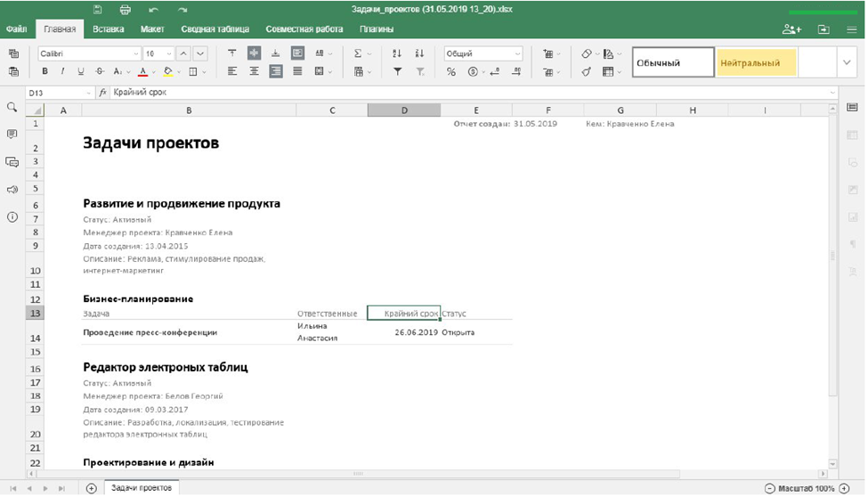Click the Save icon in title bar

(97, 10)
